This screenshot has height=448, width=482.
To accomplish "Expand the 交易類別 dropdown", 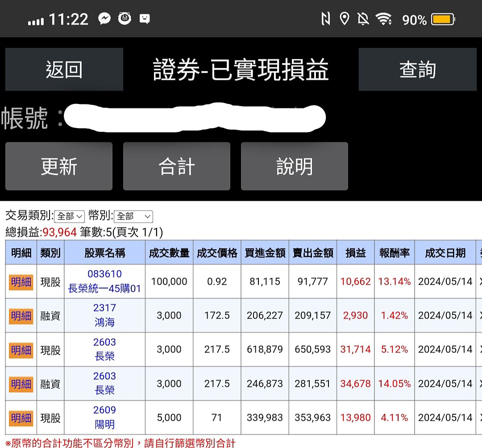I will pos(70,216).
